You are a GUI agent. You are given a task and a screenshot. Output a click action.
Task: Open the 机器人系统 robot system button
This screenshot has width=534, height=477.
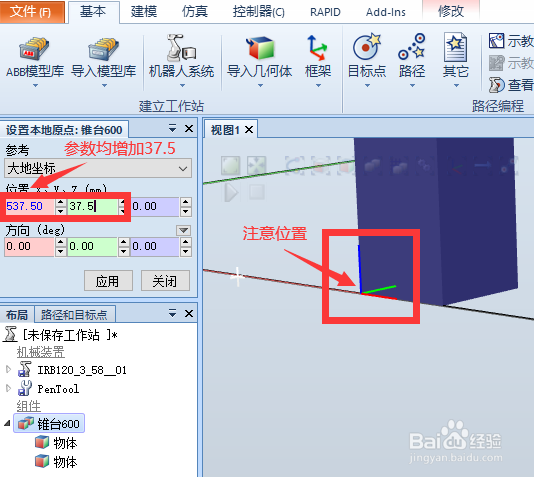pyautogui.click(x=181, y=61)
